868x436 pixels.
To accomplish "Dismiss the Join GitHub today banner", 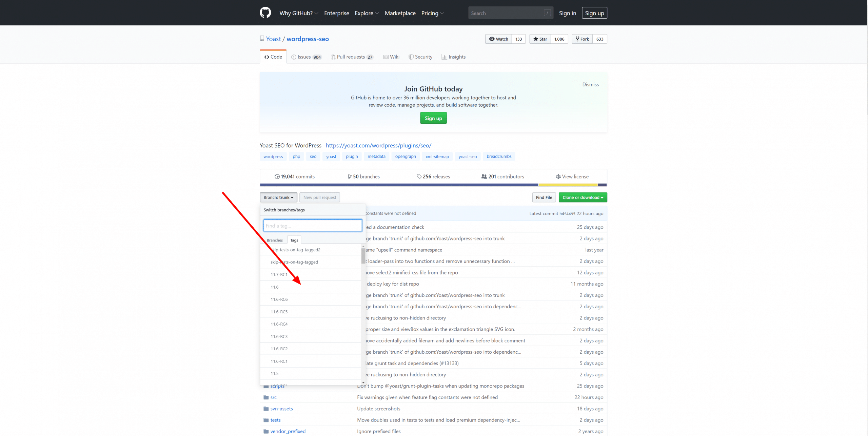I will (590, 84).
